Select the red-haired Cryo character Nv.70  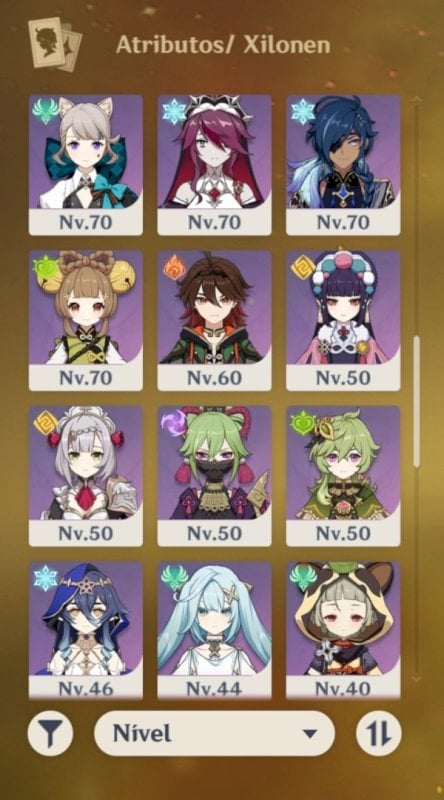click(x=214, y=165)
